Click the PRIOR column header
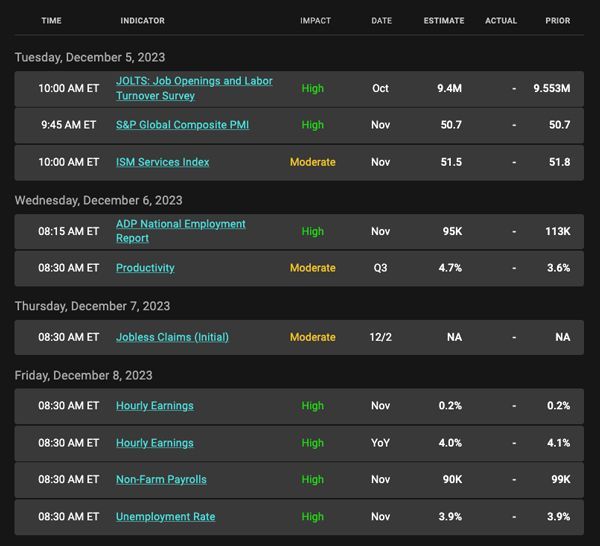 (x=558, y=21)
